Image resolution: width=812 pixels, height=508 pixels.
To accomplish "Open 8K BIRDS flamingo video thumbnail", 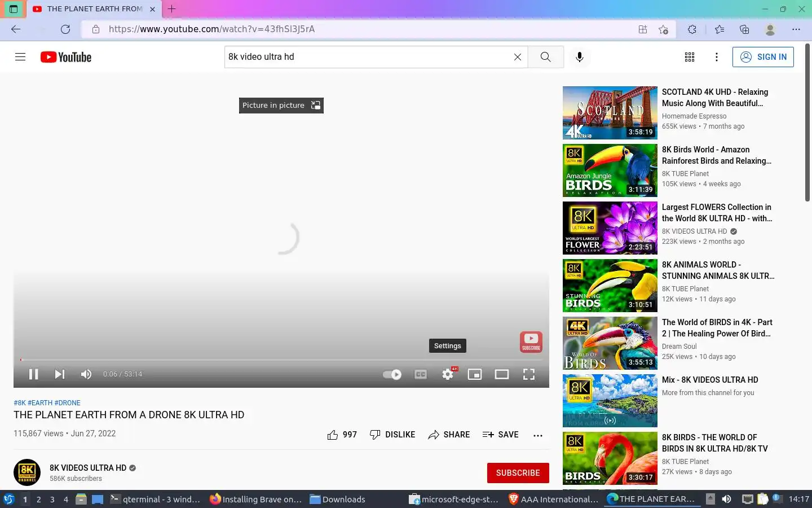I will (610, 458).
